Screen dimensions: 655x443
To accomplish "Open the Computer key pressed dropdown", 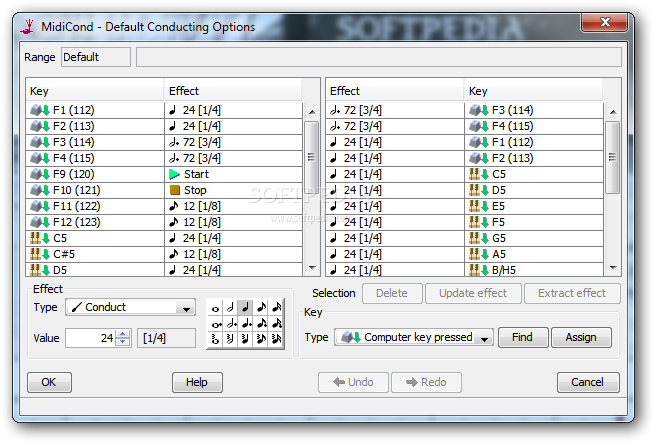I will point(414,337).
